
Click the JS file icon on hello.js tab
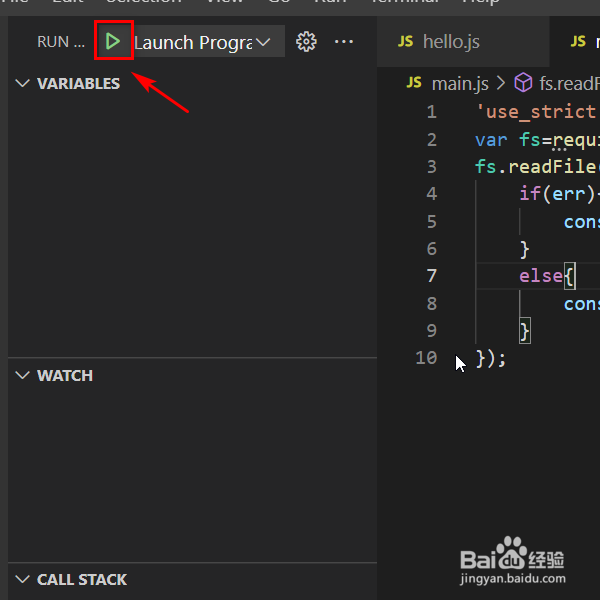point(406,41)
